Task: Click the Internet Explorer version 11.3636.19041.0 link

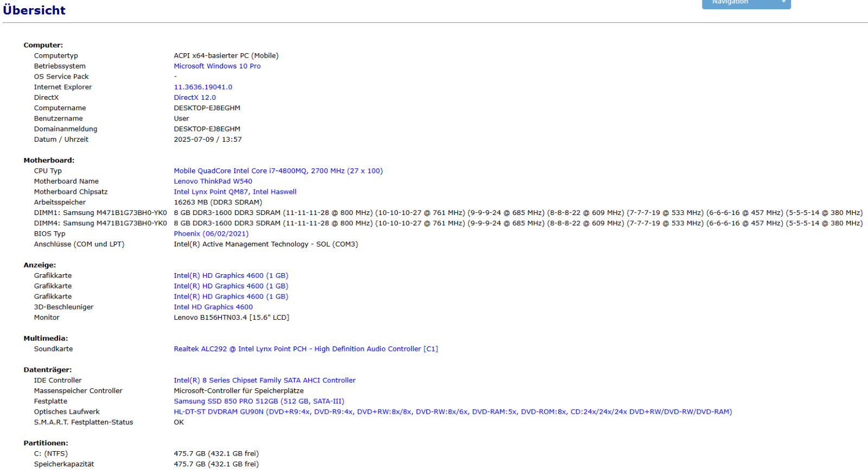Action: point(203,87)
